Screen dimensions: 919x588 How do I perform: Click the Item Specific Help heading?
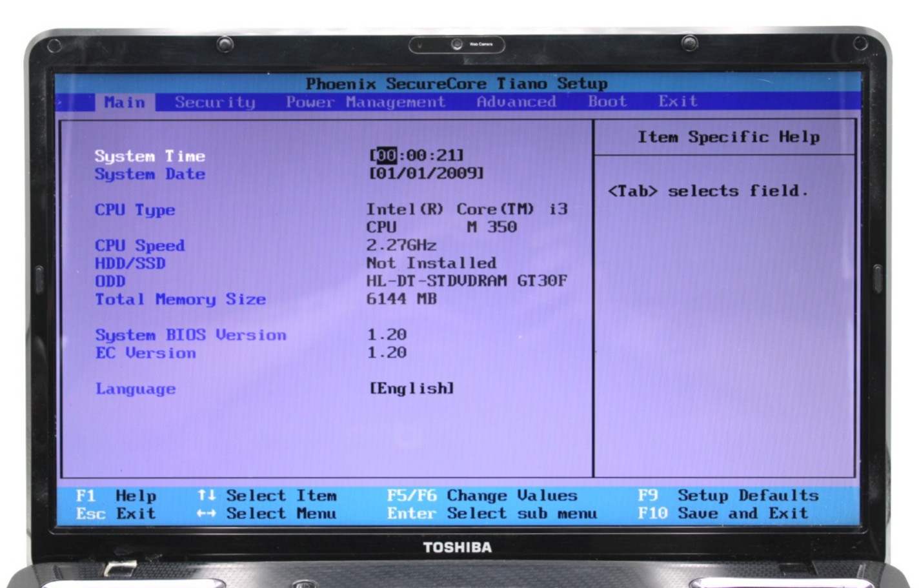click(x=729, y=137)
